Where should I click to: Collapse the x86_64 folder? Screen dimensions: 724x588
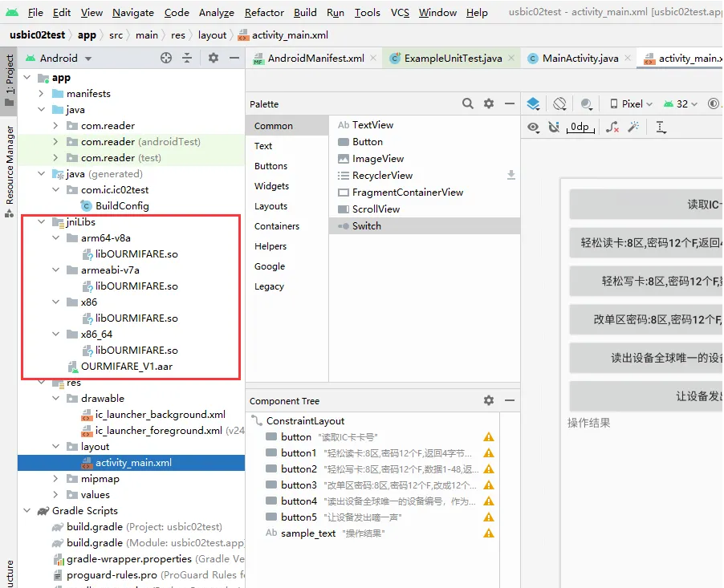pos(56,335)
